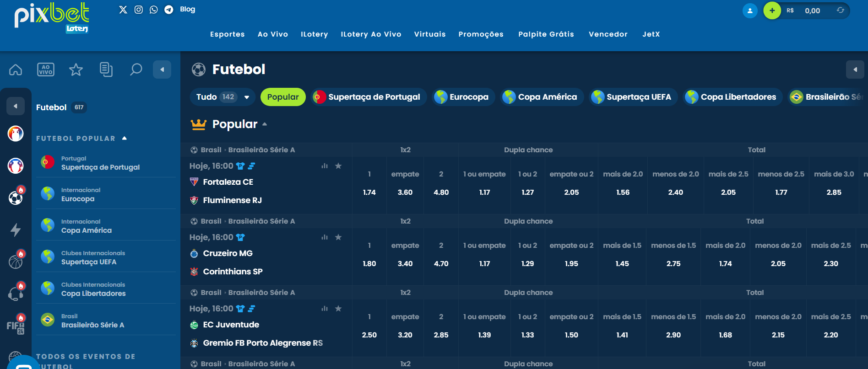
Task: Select the basketball sport icon
Action: point(16,261)
